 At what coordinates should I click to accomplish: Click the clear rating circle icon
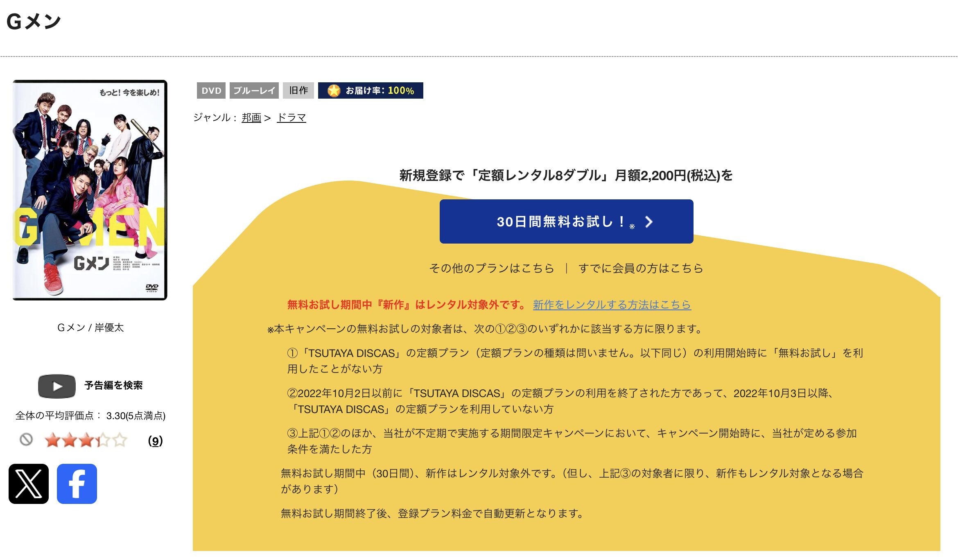click(26, 440)
